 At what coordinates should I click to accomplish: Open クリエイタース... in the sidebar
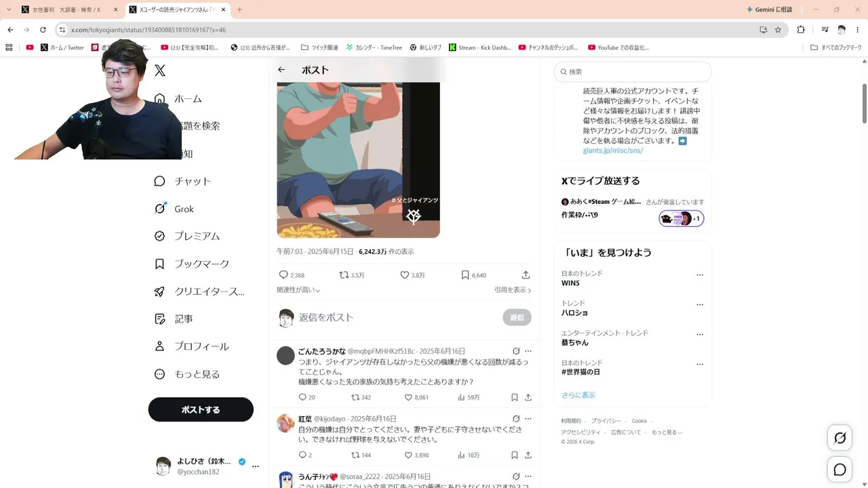click(199, 291)
